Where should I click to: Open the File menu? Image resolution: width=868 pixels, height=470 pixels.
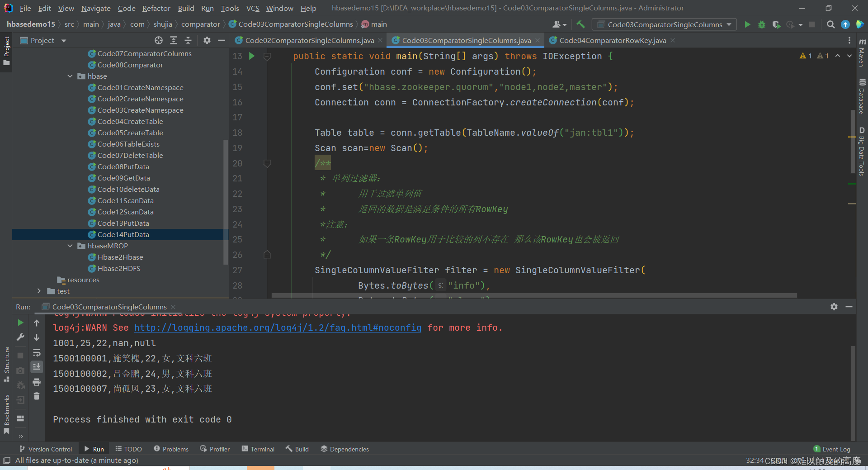(25, 8)
